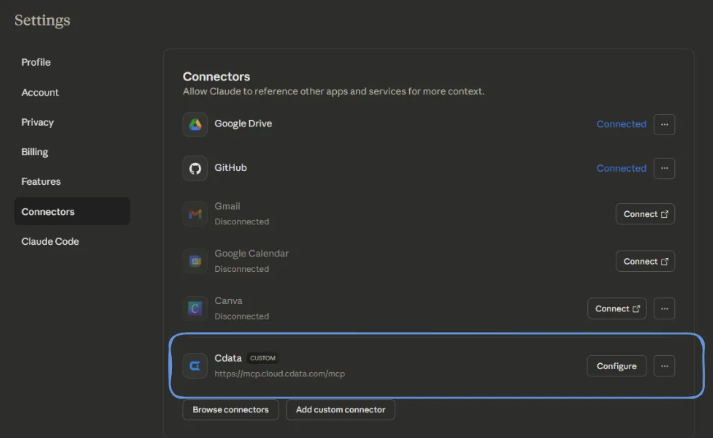Click the Cdata mcp URL text
The width and height of the screenshot is (713, 438).
pos(280,373)
